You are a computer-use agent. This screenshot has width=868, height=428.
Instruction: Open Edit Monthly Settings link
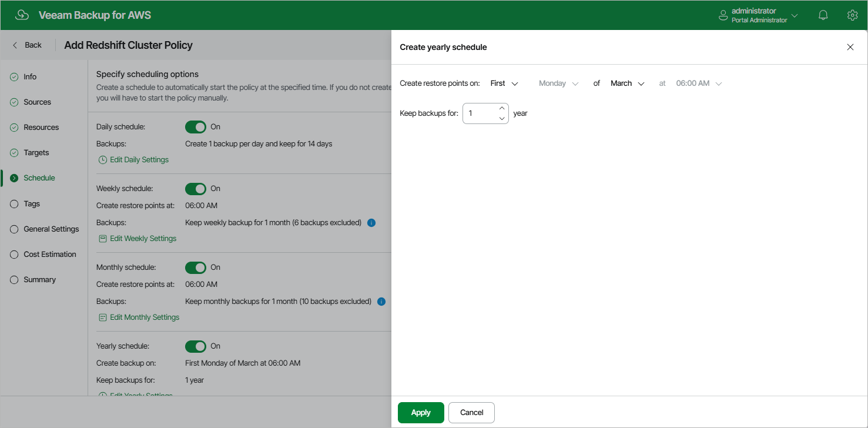(145, 317)
